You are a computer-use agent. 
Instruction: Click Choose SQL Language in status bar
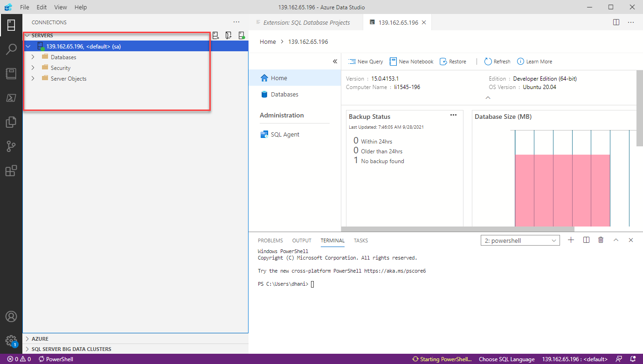point(507,359)
